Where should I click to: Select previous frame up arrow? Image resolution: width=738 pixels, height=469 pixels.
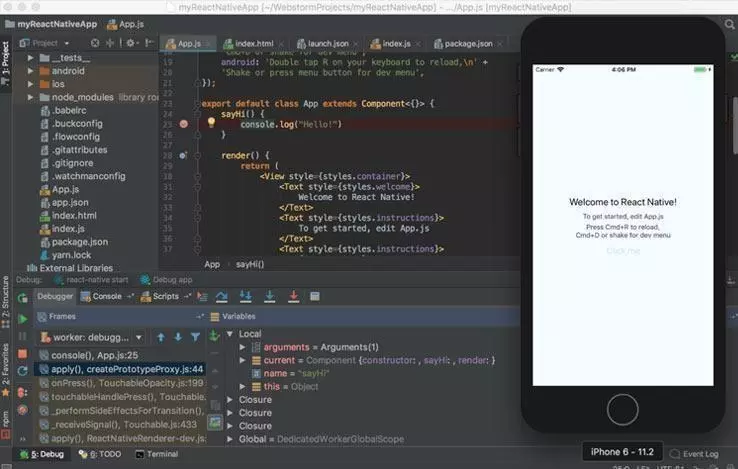click(161, 337)
